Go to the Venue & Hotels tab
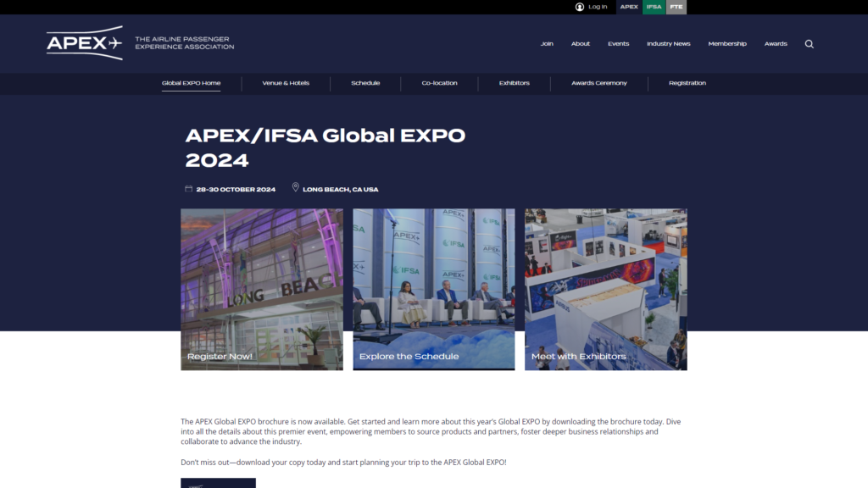 pos(286,83)
